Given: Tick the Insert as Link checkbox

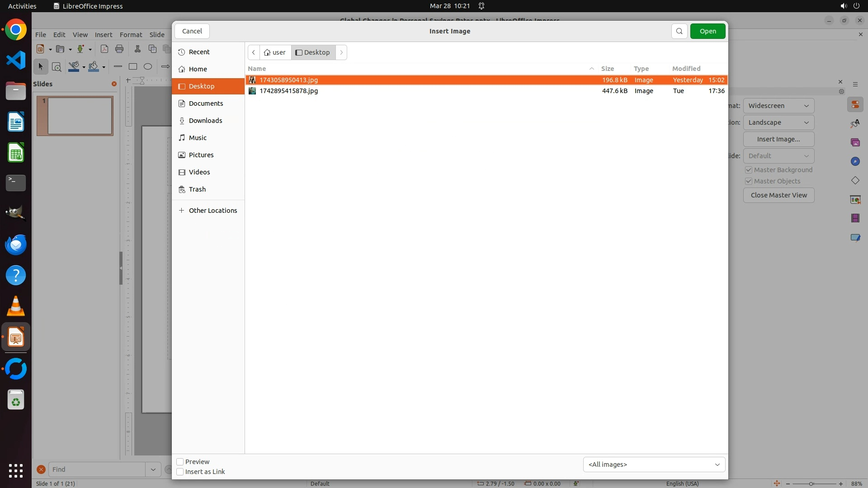Looking at the screenshot, I should point(180,472).
